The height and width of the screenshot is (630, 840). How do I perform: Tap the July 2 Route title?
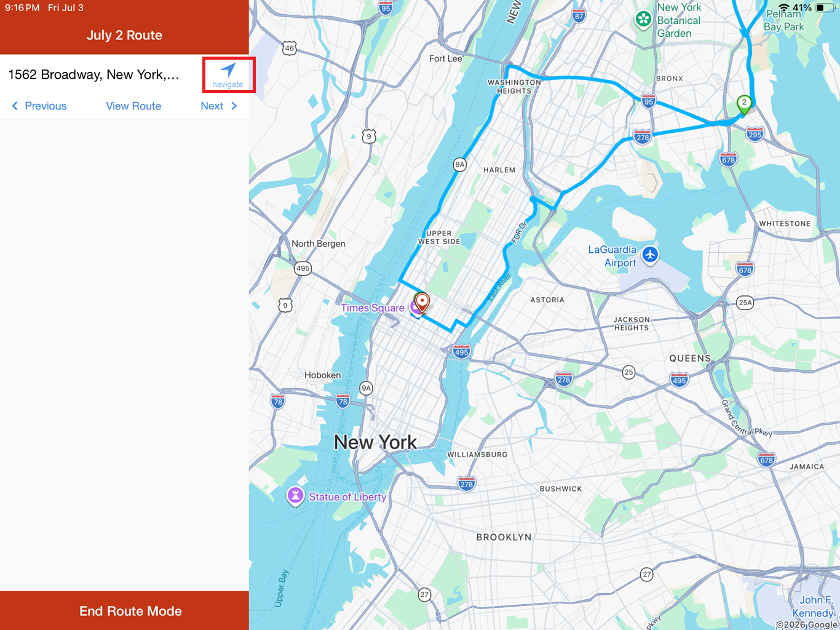click(x=124, y=35)
